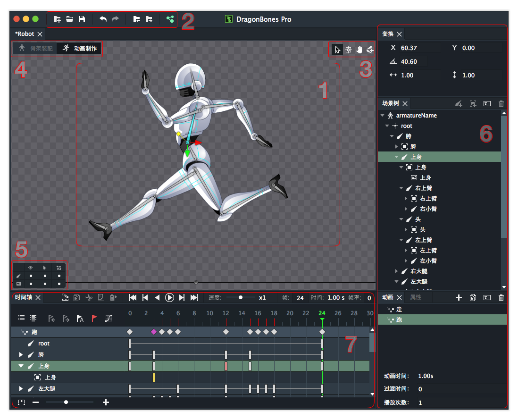Play the animation forward
This screenshot has width=518, height=420.
coord(169,298)
